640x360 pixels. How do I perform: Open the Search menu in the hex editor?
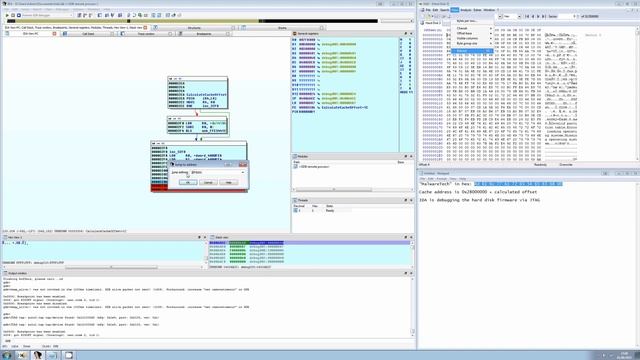444,10
